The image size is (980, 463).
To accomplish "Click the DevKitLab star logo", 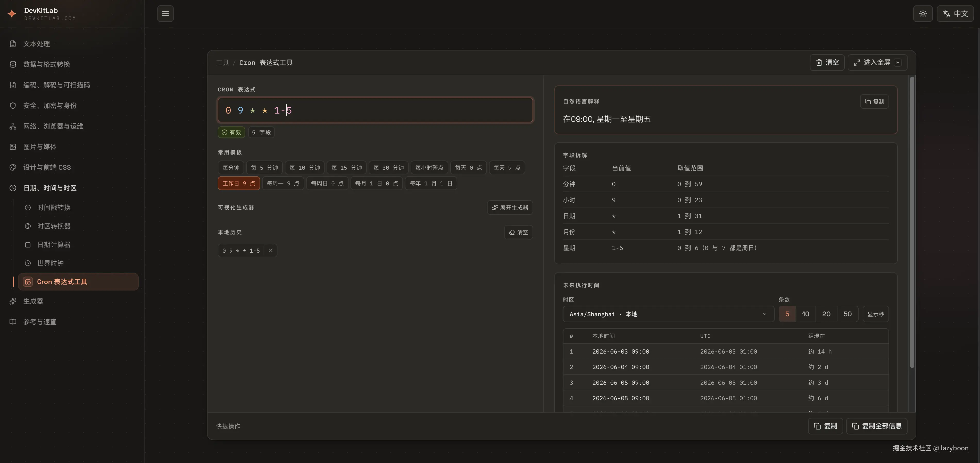I will tap(12, 14).
